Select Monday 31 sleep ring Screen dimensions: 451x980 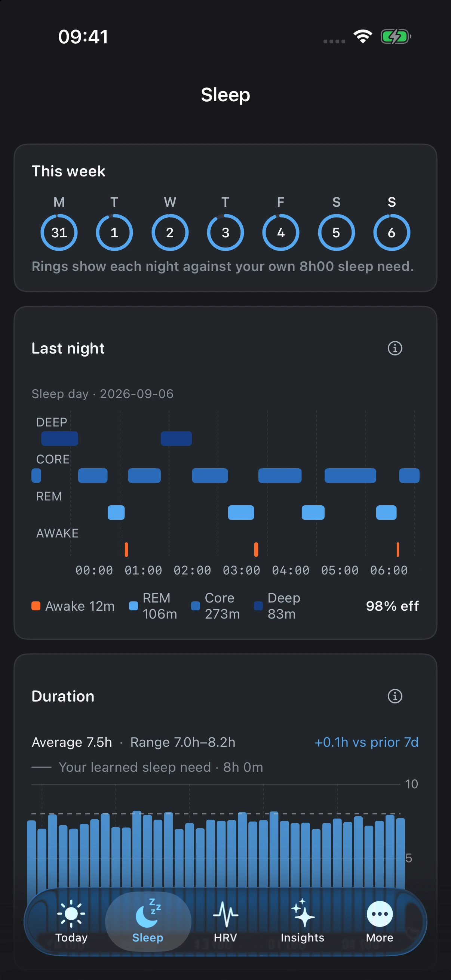click(x=59, y=232)
